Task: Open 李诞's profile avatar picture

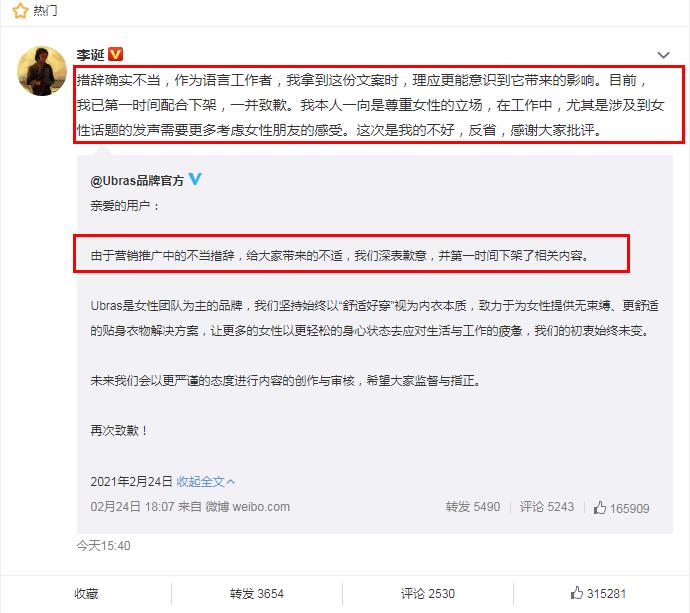Action: tap(42, 71)
